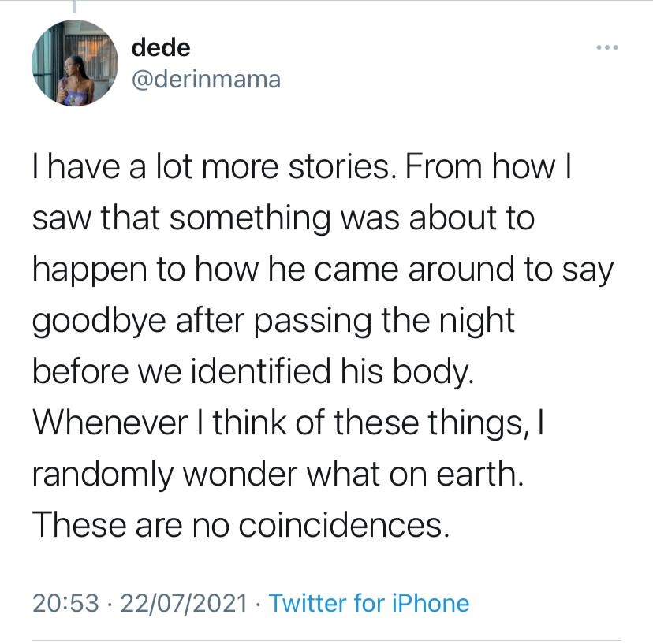Click the "Twitter for iPhone" source link
Screen dimensions: 653x644
[368, 604]
